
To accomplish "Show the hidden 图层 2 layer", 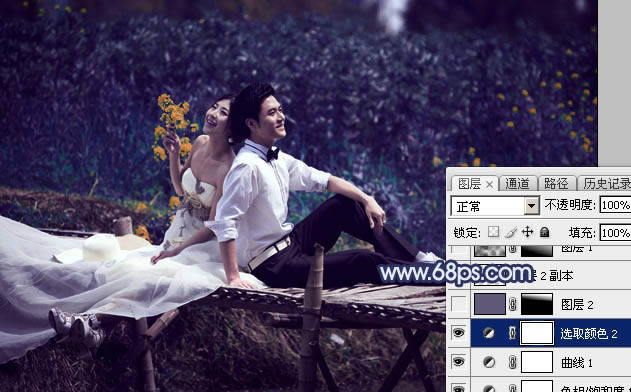I will click(x=458, y=304).
